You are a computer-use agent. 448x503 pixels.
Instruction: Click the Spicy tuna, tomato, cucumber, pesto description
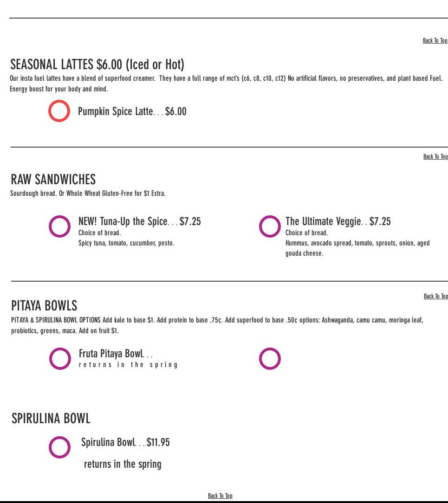126,243
